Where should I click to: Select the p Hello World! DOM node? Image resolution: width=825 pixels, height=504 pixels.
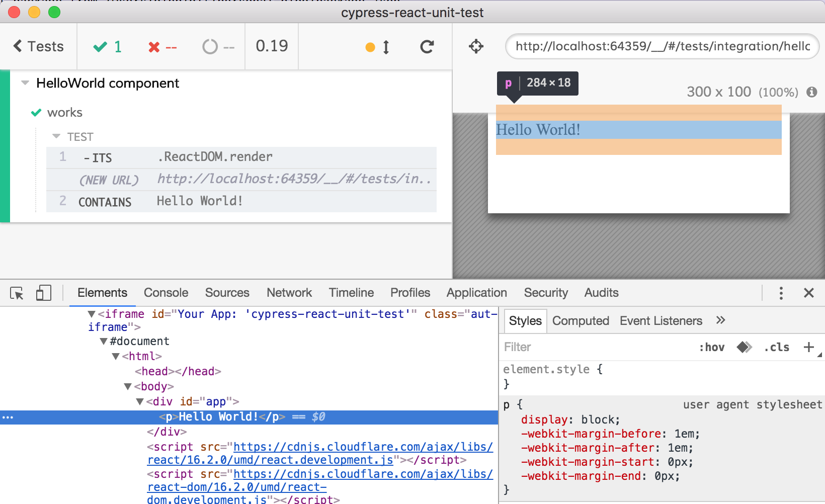(x=249, y=417)
